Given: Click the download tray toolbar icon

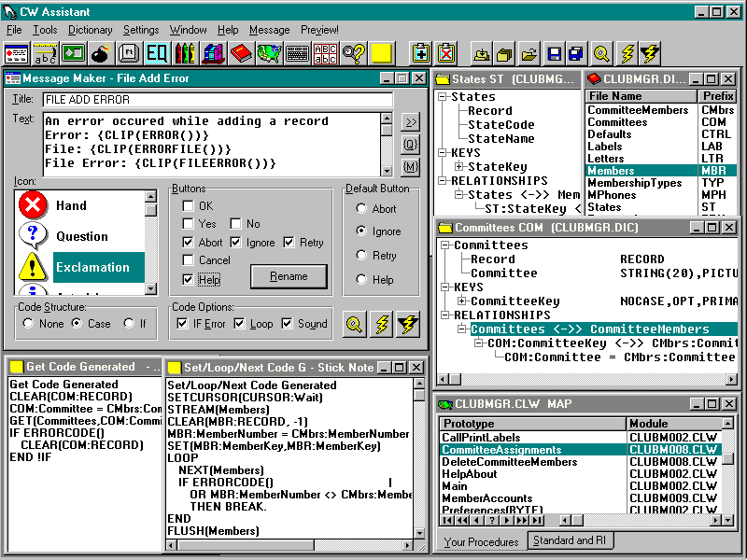Looking at the screenshot, I should click(x=482, y=54).
